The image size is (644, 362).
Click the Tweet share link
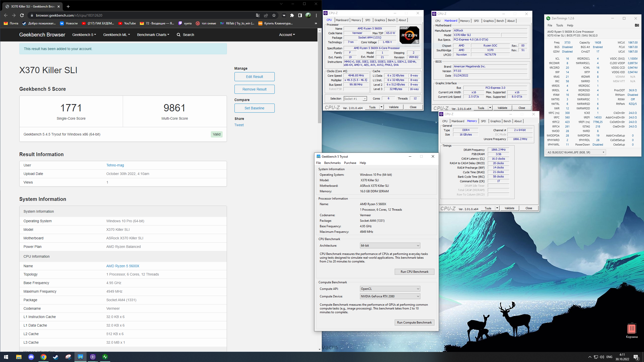pos(239,125)
